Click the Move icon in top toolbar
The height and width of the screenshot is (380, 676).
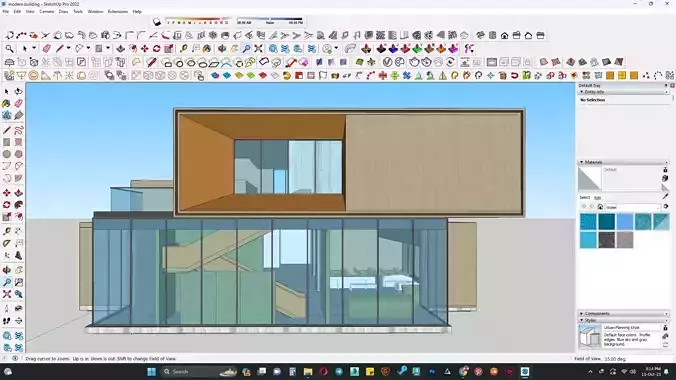click(x=144, y=49)
